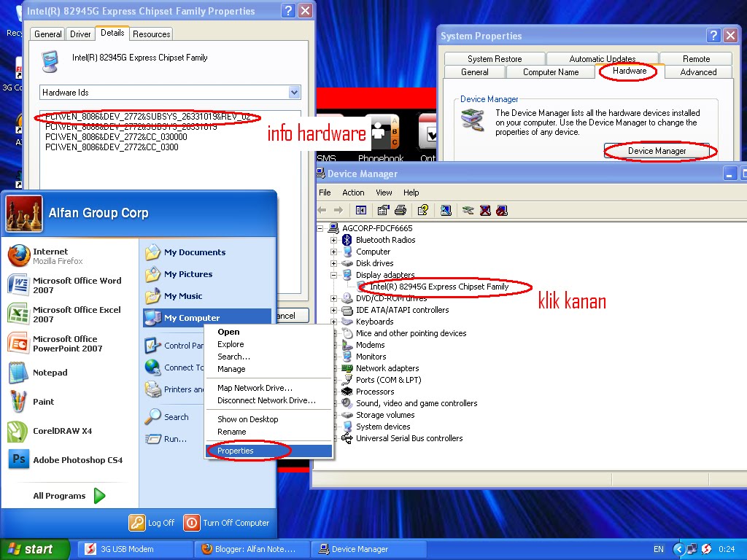Expand the Keyboards node
Screen dimensions: 747x560
coord(333,322)
